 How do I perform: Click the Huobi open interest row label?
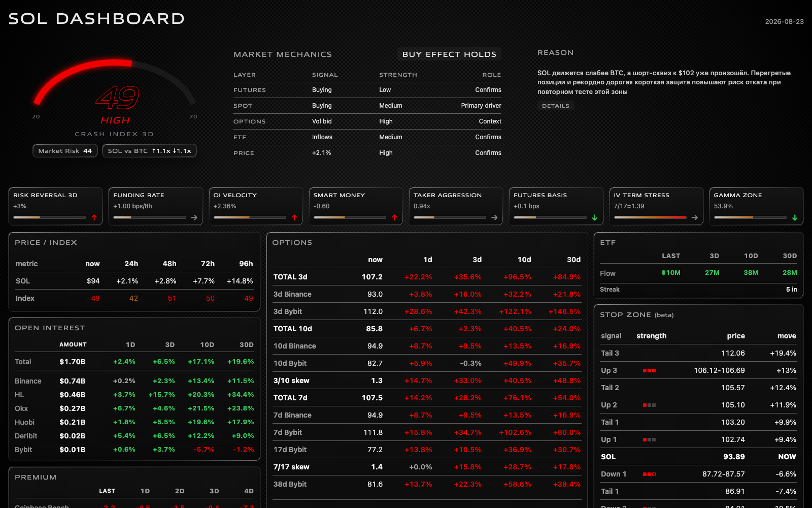(25, 422)
